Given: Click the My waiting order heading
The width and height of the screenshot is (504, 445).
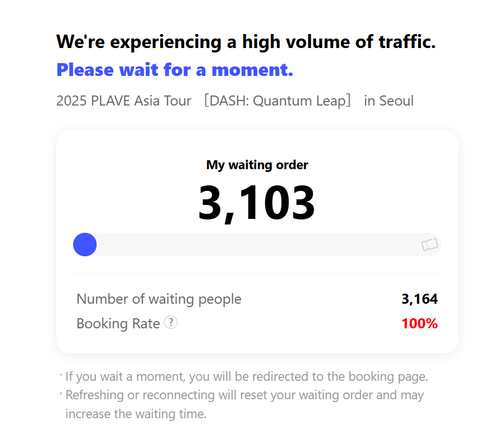Looking at the screenshot, I should tap(257, 165).
